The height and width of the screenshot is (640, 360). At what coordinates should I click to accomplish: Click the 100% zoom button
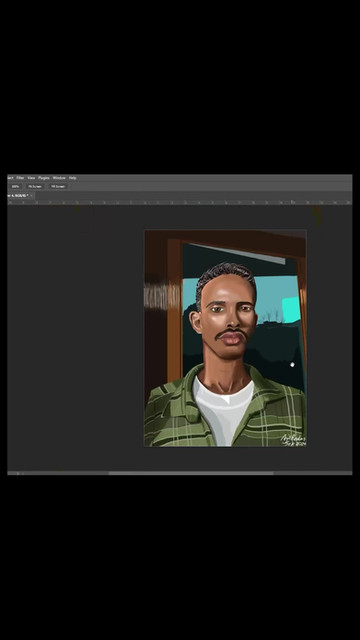coord(16,186)
